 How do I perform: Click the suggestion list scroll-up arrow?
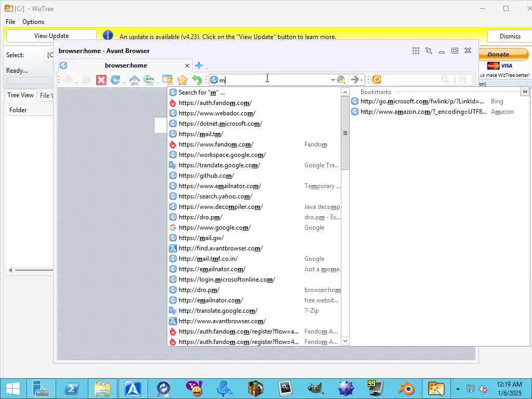pos(345,92)
